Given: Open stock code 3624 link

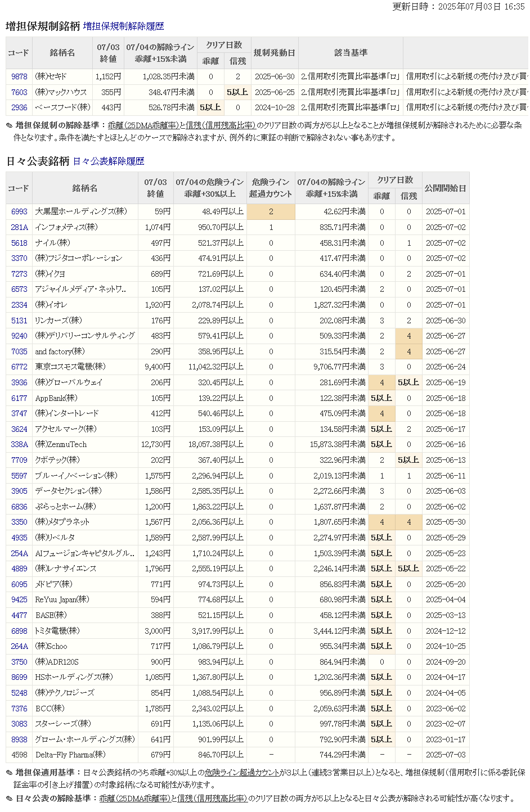Looking at the screenshot, I should pyautogui.click(x=19, y=429).
